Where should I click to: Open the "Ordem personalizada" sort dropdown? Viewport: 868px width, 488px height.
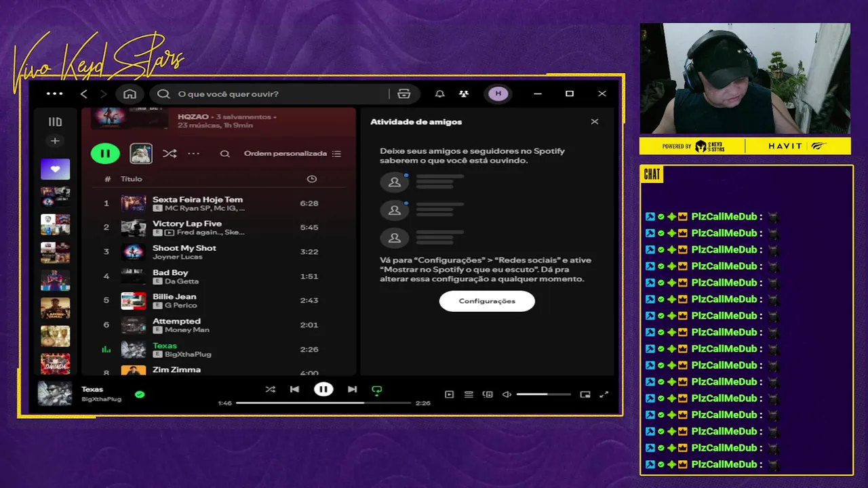[292, 154]
